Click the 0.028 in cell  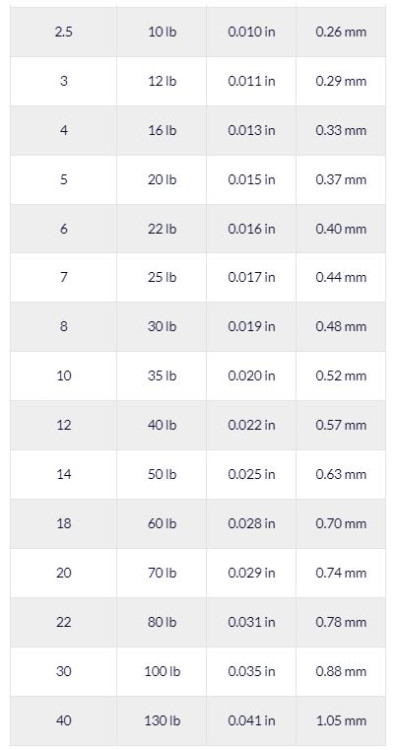coord(251,524)
